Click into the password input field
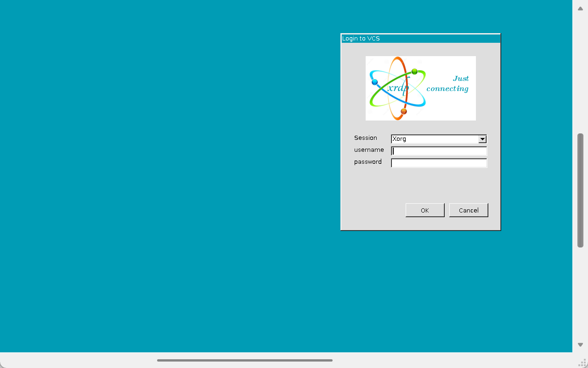The width and height of the screenshot is (588, 368). tap(439, 163)
